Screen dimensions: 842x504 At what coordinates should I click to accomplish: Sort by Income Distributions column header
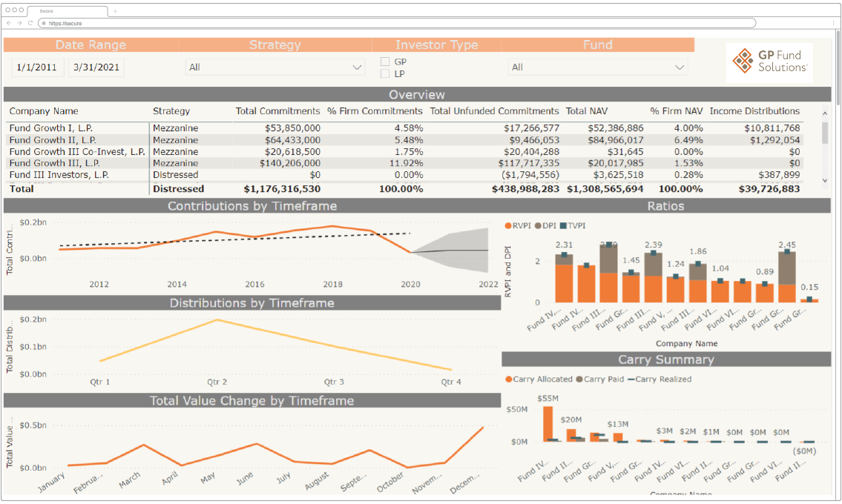(x=754, y=111)
